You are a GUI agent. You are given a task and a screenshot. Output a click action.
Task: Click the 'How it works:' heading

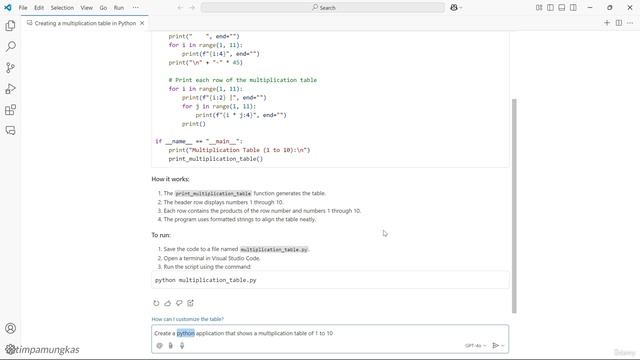pyautogui.click(x=170, y=179)
